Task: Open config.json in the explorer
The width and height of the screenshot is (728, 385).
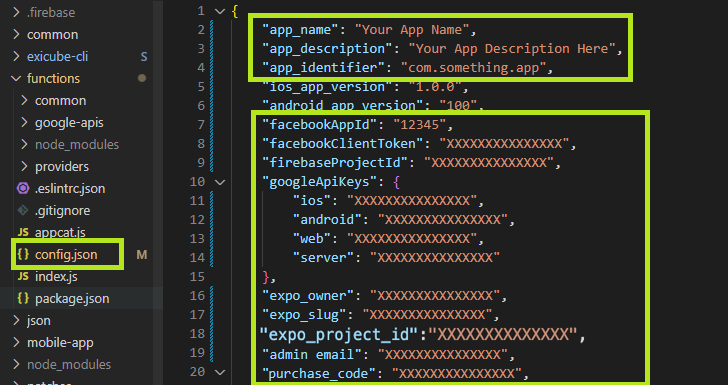Action: pyautogui.click(x=66, y=254)
